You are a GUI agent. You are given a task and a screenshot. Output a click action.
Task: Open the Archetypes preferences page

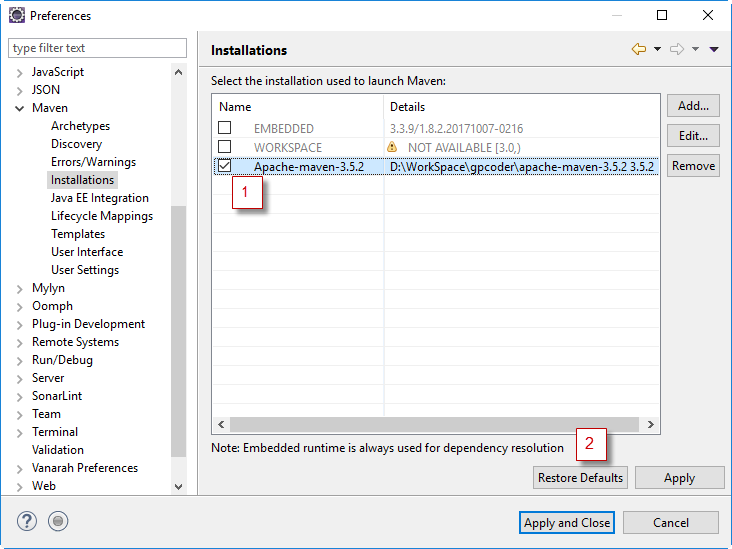pos(80,126)
